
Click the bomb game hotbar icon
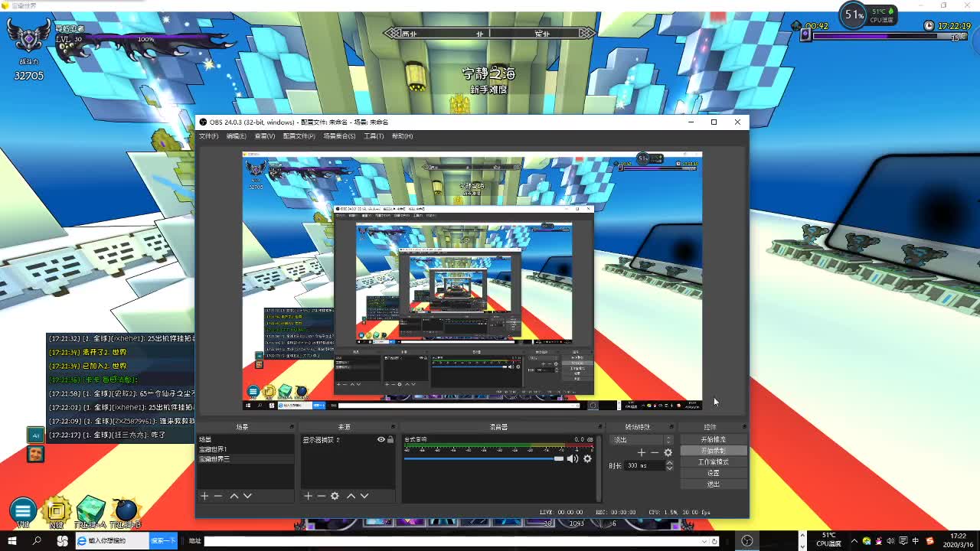125,510
